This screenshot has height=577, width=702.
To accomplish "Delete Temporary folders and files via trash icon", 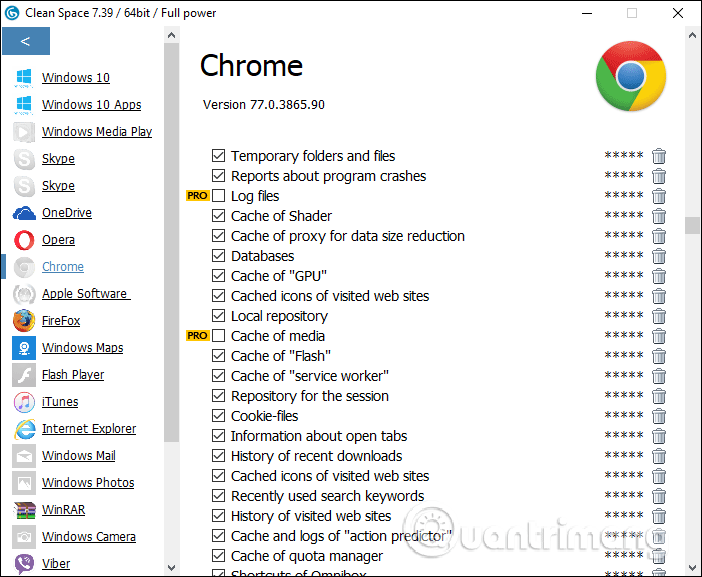I will tap(659, 156).
